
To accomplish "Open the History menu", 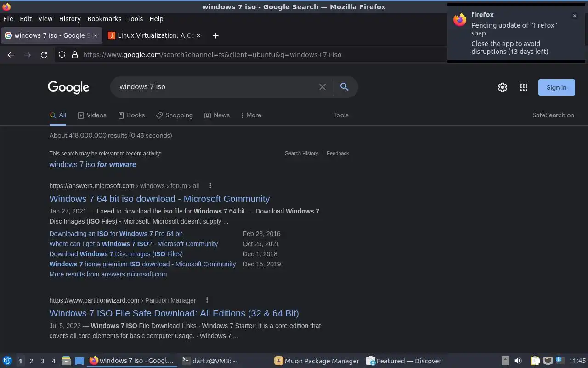I will [x=70, y=19].
